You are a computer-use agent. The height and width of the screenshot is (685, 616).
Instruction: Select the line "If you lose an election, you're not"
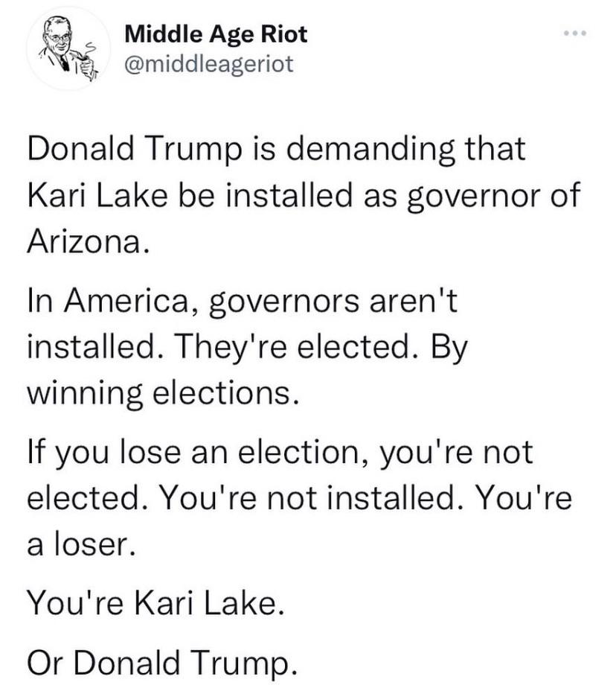tap(280, 452)
